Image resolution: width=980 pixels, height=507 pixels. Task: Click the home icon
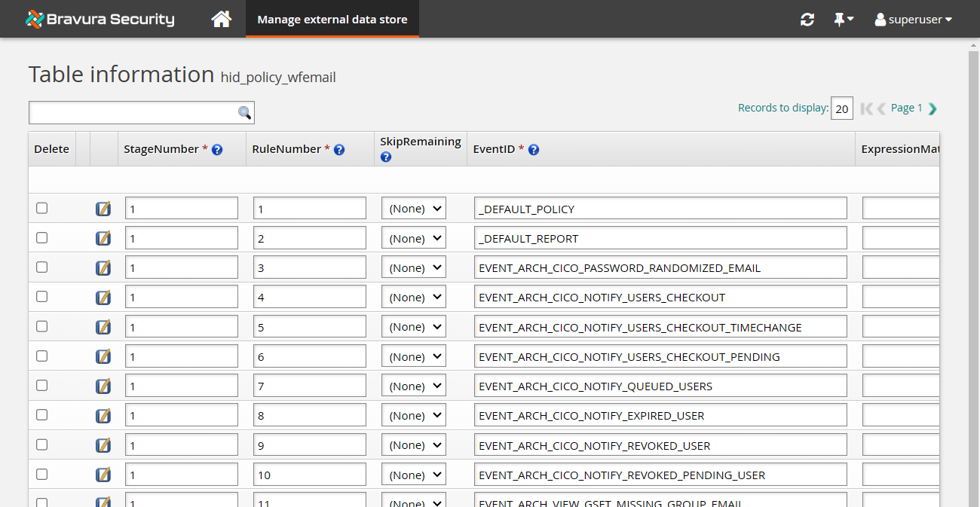(221, 19)
